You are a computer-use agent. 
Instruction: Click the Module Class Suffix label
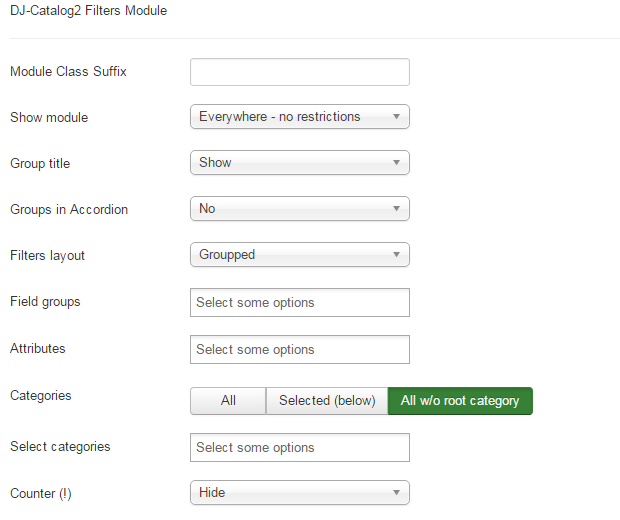[68, 72]
